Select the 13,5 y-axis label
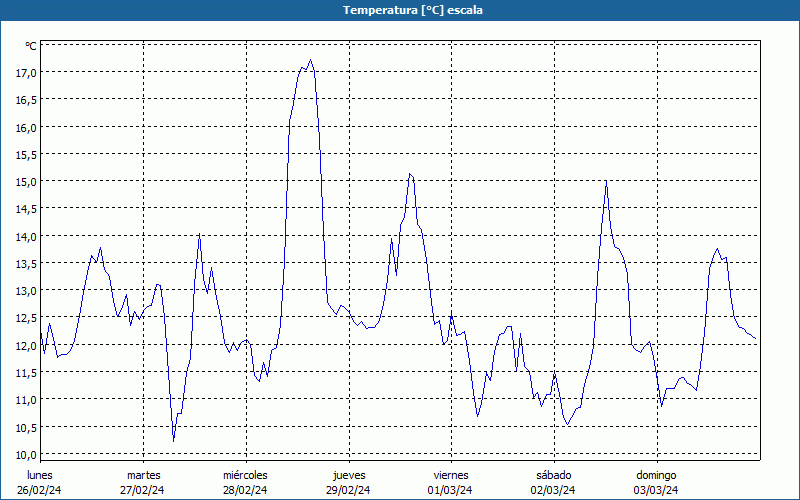The height and width of the screenshot is (500, 800). (x=26, y=264)
